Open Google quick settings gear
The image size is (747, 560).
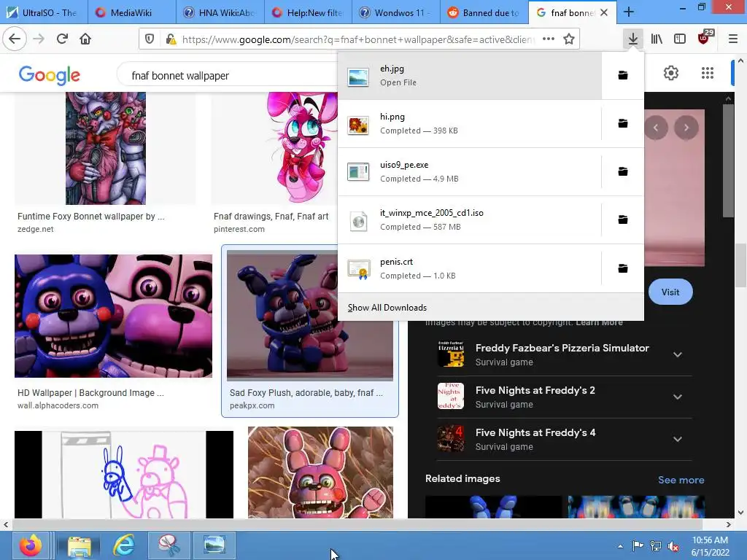[671, 73]
